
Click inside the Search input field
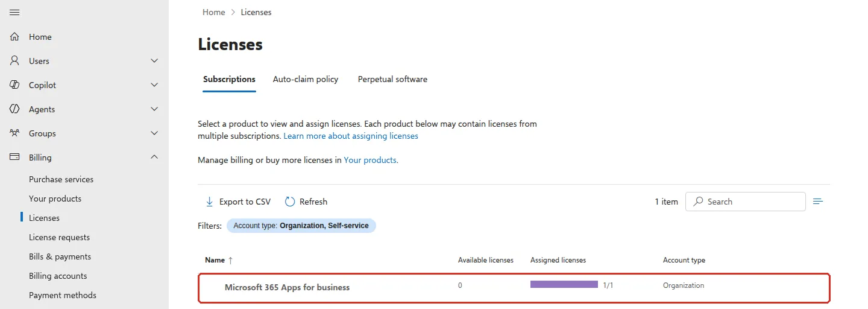pos(746,202)
